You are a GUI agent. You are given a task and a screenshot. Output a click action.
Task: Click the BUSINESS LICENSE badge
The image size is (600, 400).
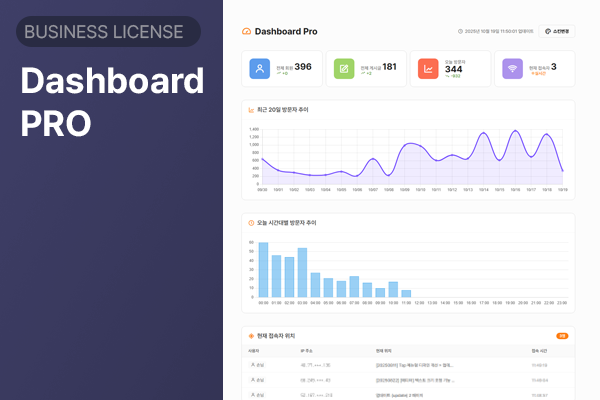pyautogui.click(x=109, y=32)
